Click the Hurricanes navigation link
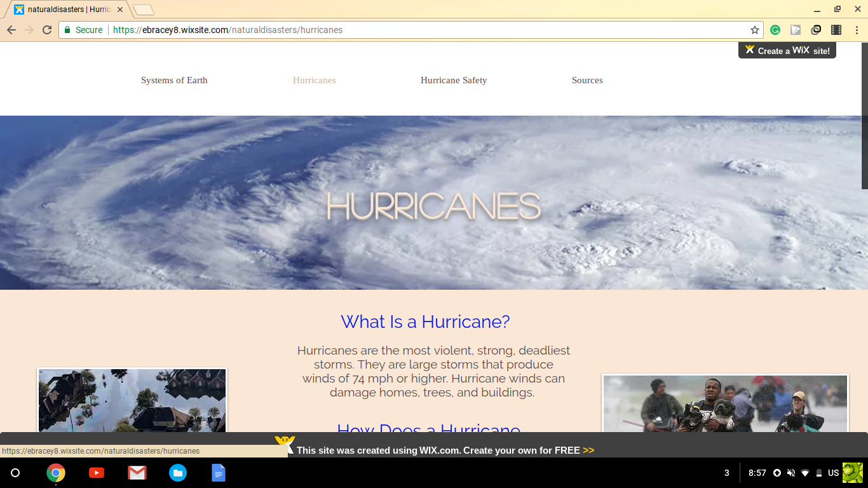 click(315, 80)
